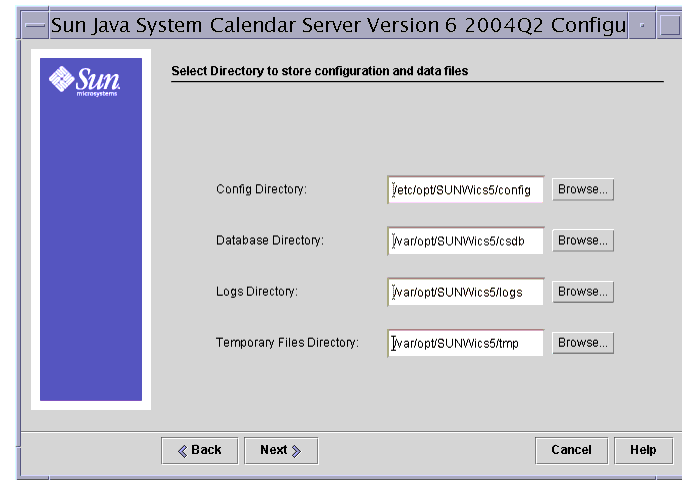Click the 'Database Directory:' label
The height and width of the screenshot is (494, 682).
click(x=270, y=240)
